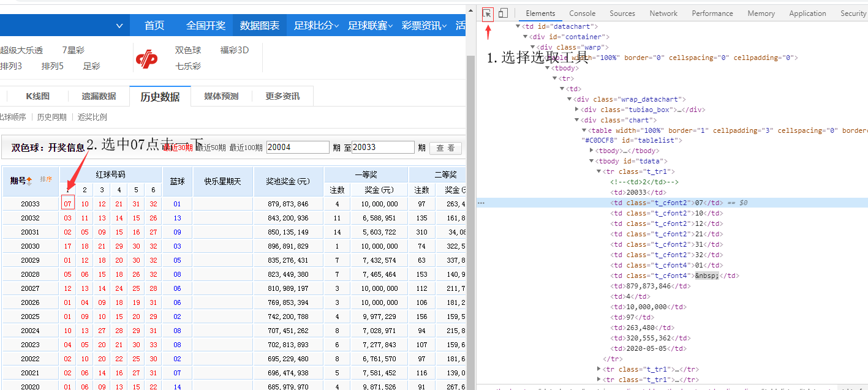Click red ball cell 07 in row 20033

tap(67, 204)
